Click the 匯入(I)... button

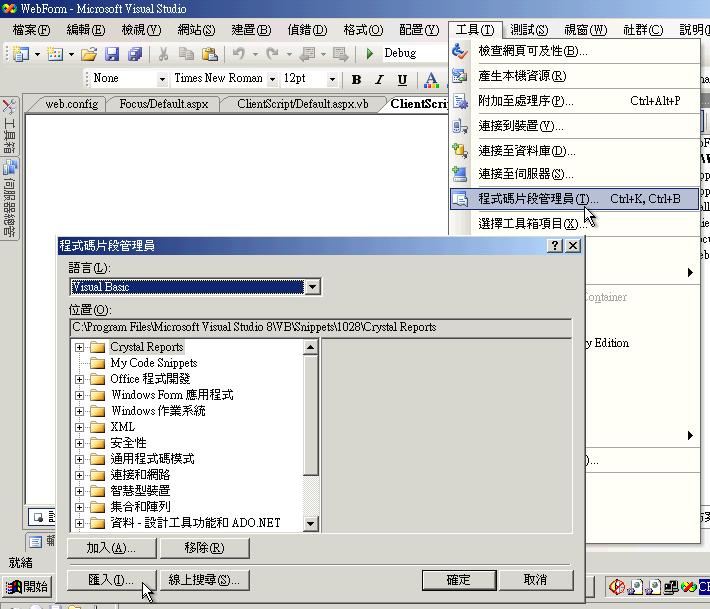(111, 580)
